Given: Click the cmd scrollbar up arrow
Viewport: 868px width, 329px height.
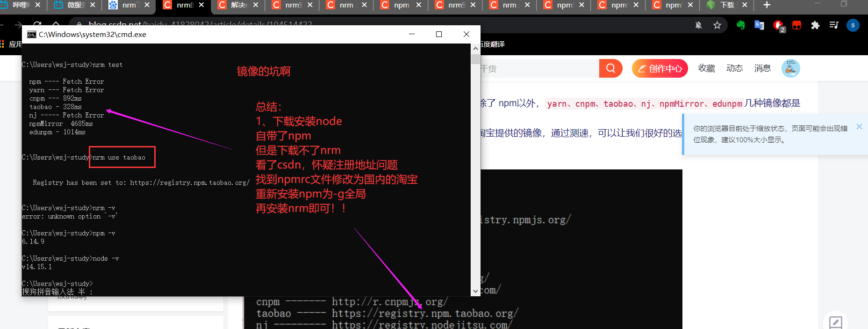Looking at the screenshot, I should [x=475, y=49].
